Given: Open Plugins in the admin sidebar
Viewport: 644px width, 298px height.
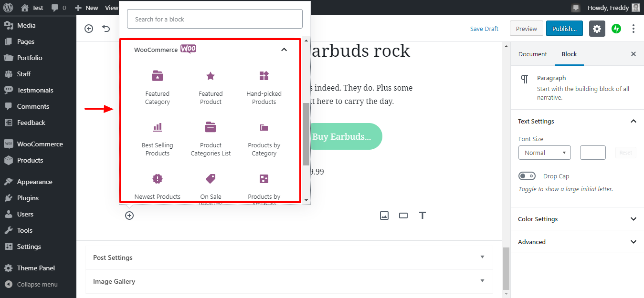Looking at the screenshot, I should coord(28,198).
